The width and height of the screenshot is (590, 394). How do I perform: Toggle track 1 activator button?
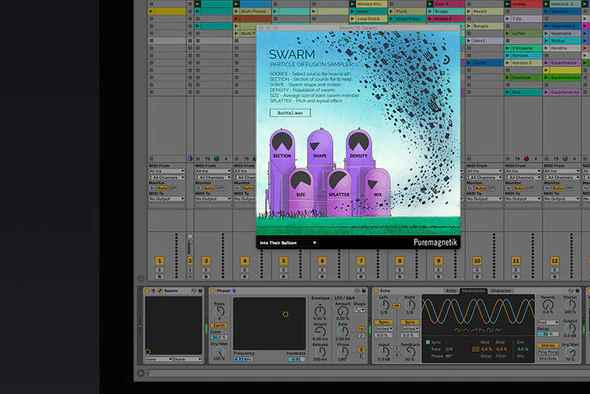[x=160, y=260]
